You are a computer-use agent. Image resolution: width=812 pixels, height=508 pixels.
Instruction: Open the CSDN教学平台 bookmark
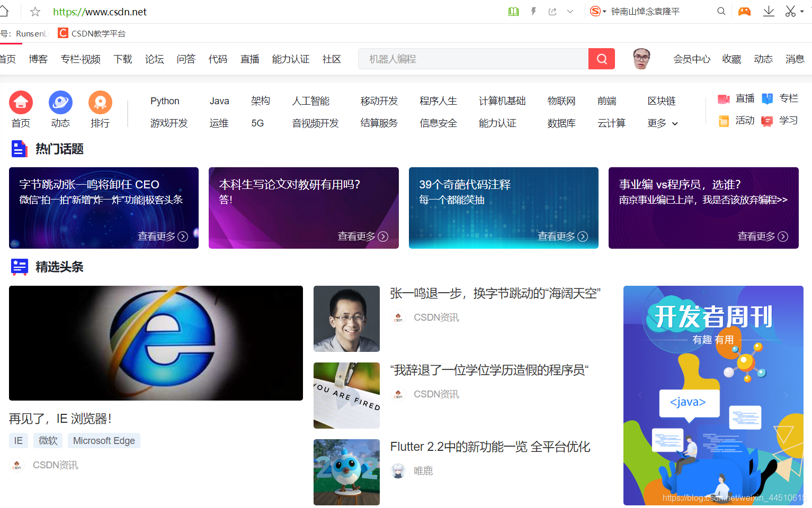[x=92, y=33]
